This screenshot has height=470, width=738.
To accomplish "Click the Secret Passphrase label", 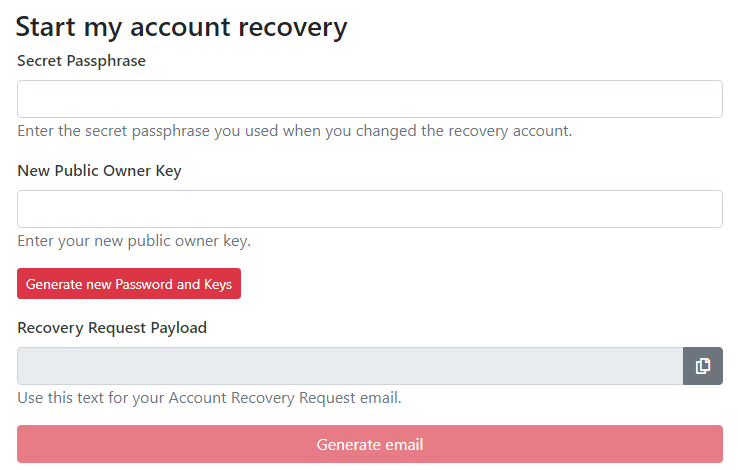I will point(81,61).
